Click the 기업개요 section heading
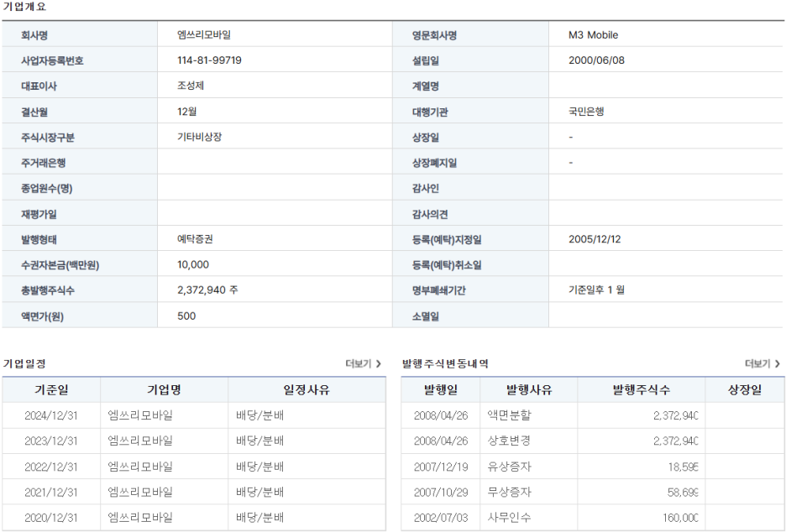The height and width of the screenshot is (532, 786). [x=25, y=7]
